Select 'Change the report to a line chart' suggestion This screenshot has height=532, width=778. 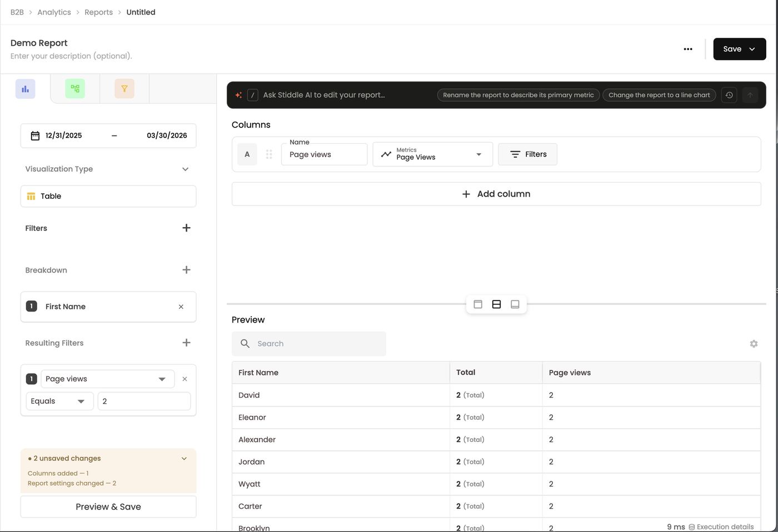659,95
